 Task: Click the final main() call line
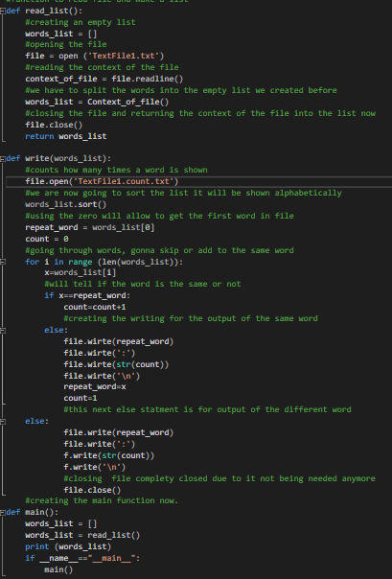coord(58,569)
